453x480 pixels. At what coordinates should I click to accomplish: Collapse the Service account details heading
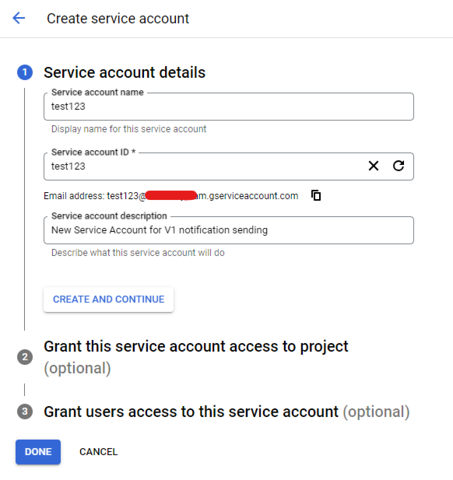tap(125, 72)
